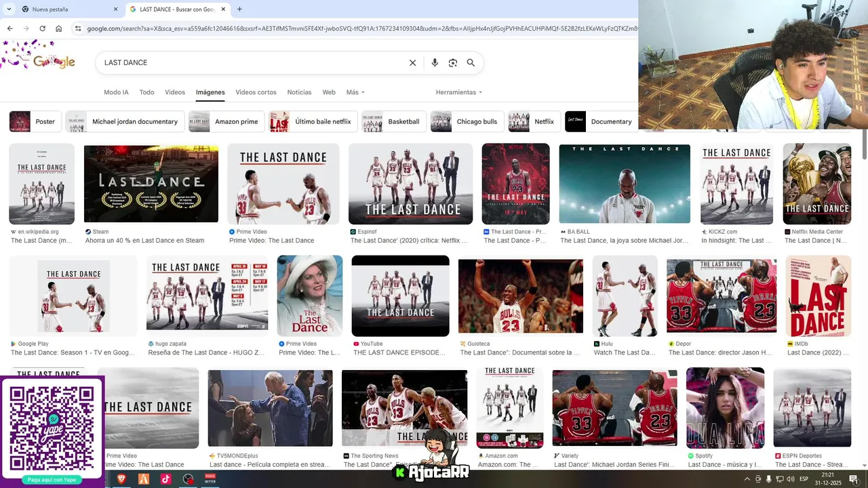
Task: Open 'Watch The Last Da...' Hulu link
Action: point(625,352)
